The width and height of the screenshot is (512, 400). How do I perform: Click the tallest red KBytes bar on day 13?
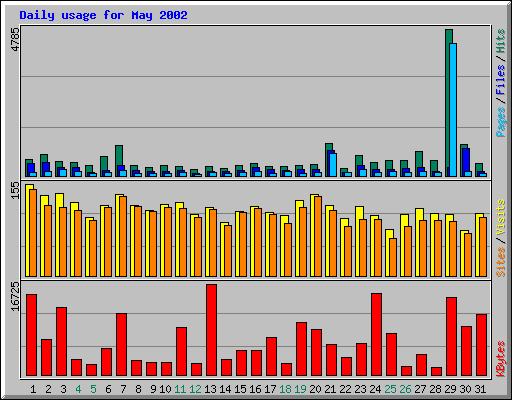(x=211, y=330)
